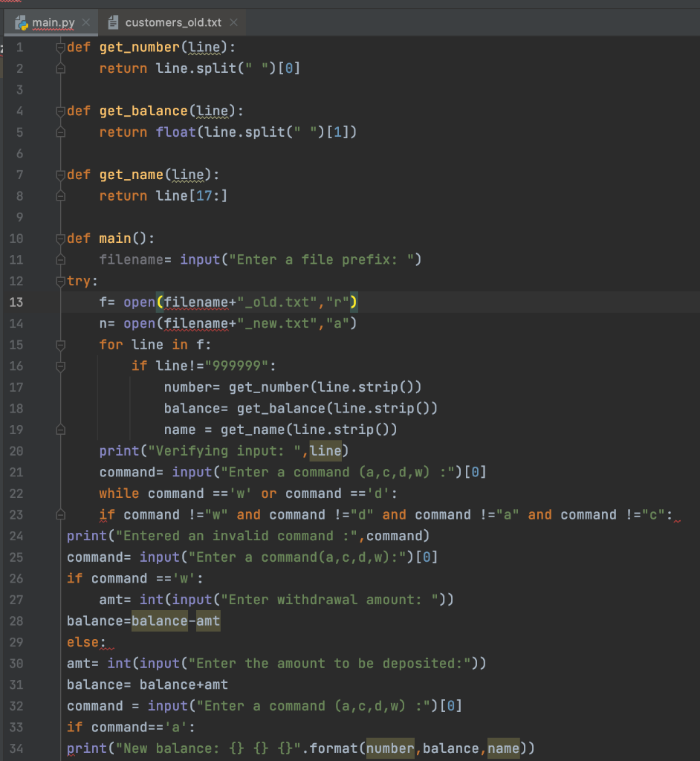Click highlighted 'line' variable on line 20
Screen dimensions: 700x761
click(x=325, y=451)
